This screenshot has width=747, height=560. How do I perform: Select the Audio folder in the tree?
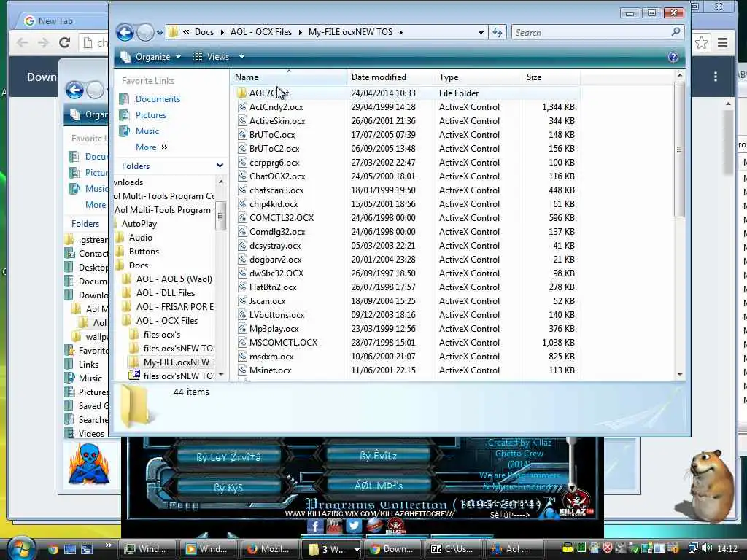[x=141, y=238]
